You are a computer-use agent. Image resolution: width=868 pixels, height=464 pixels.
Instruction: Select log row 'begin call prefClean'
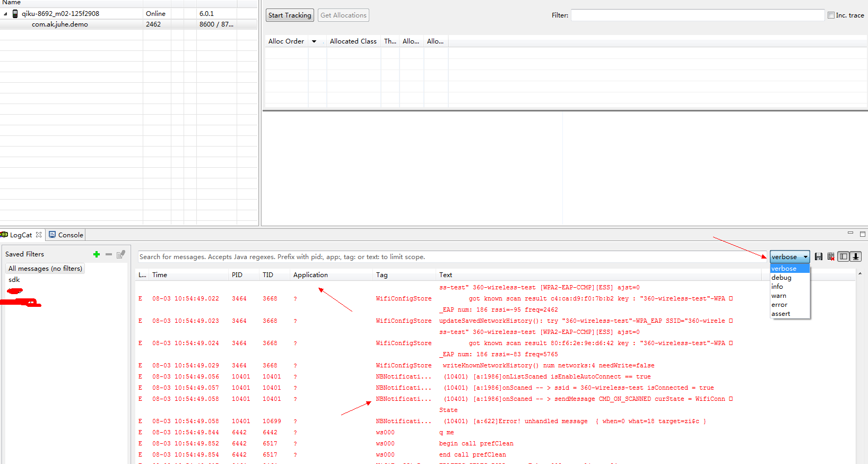(448, 444)
